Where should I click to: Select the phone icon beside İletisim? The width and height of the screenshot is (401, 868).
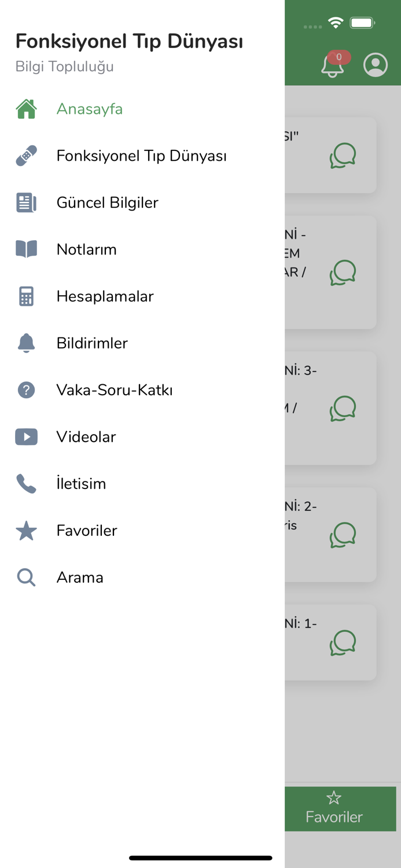point(26,483)
